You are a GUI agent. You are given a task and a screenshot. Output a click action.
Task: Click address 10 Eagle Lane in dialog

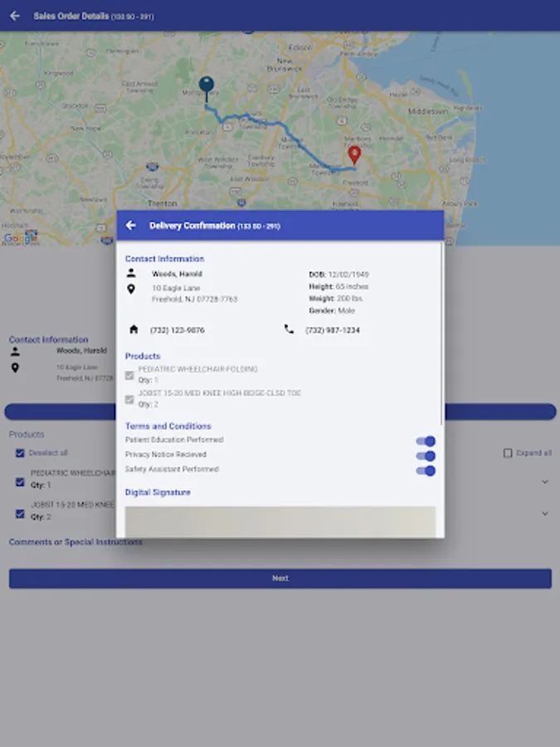(176, 288)
